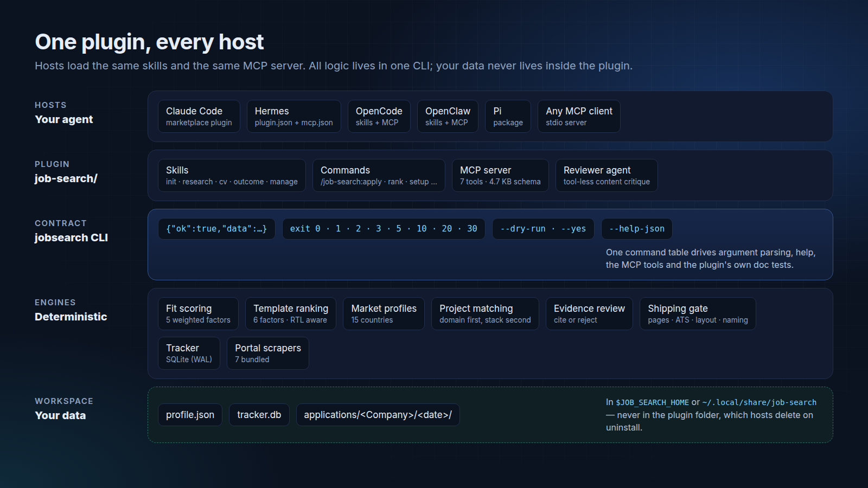Image resolution: width=868 pixels, height=488 pixels.
Task: Click the "Deterministic" row label
Action: [71, 317]
